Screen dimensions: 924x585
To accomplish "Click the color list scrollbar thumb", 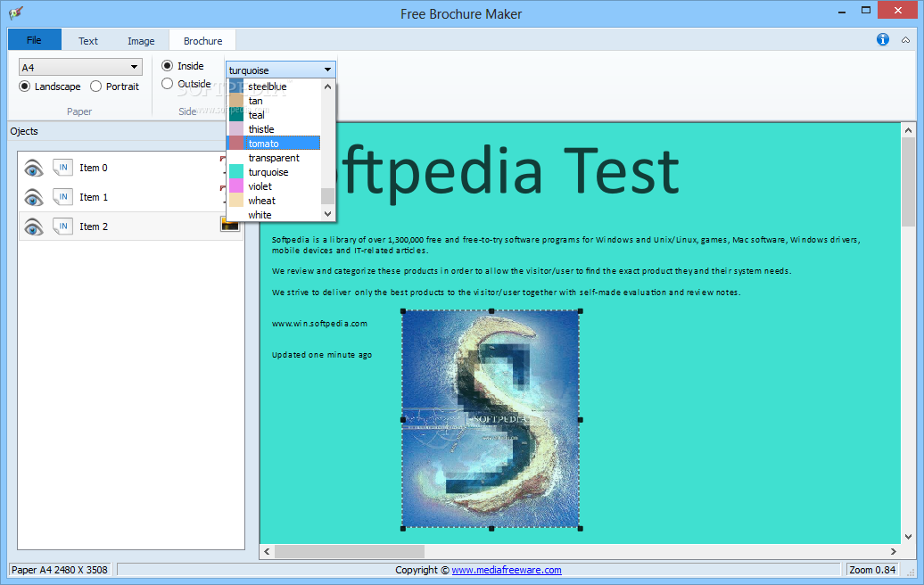I will click(327, 195).
